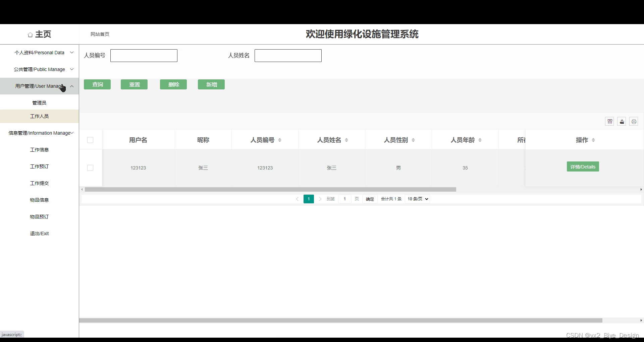Click the home icon beside 主页
Viewport: 644px width, 342px height.
click(30, 34)
